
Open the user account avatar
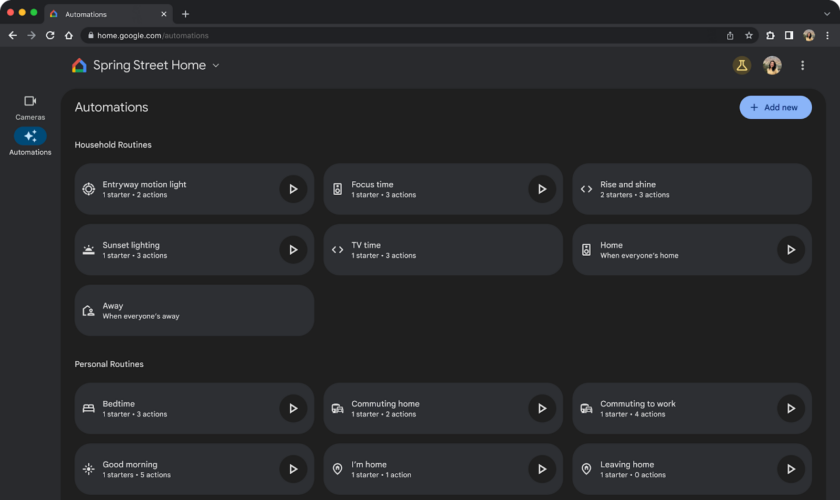click(772, 66)
